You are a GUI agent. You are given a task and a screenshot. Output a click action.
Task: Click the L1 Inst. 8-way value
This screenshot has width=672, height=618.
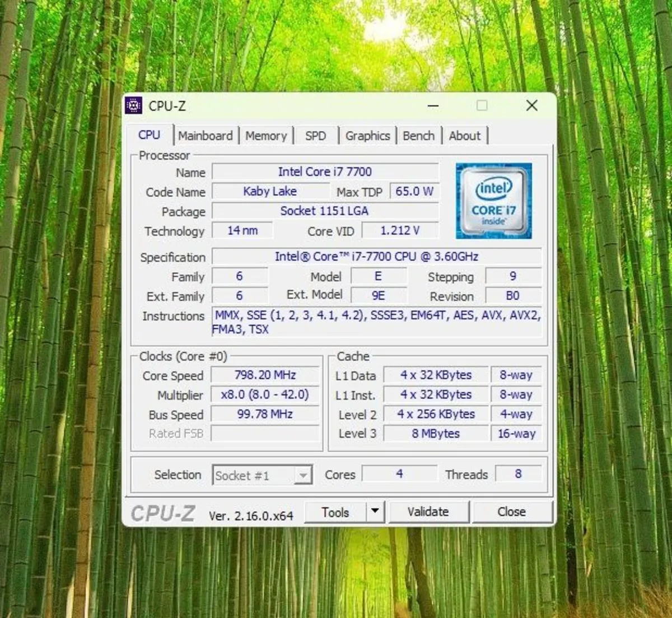(516, 394)
